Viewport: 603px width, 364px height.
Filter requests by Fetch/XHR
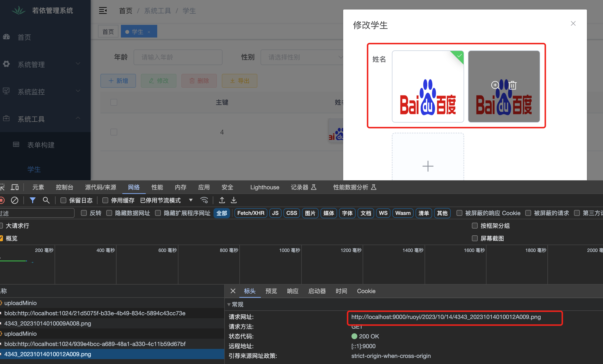coord(251,213)
